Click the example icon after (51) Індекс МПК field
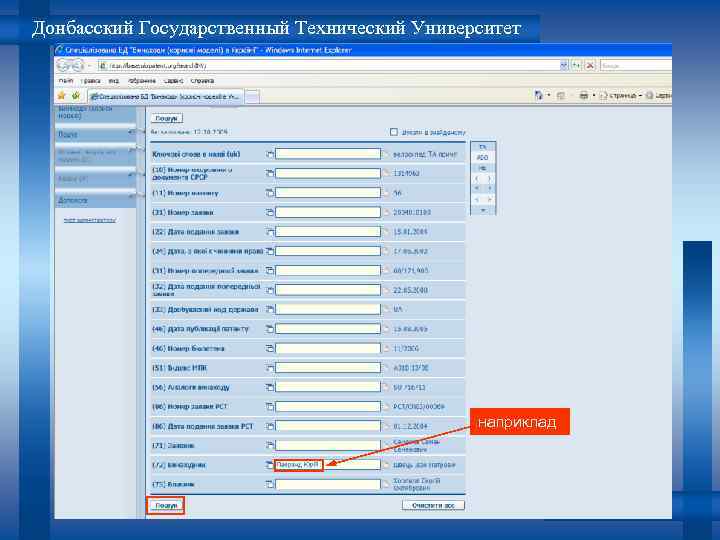 (386, 368)
